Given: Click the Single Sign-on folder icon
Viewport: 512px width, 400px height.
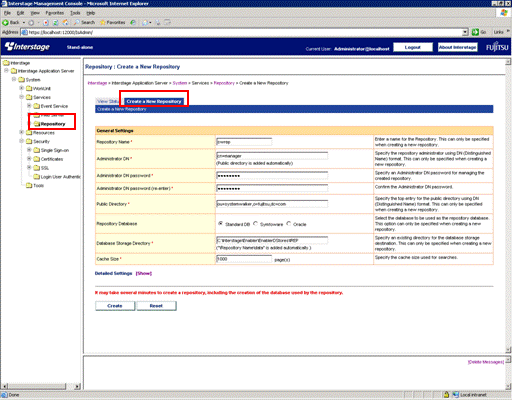Looking at the screenshot, I should pos(37,150).
